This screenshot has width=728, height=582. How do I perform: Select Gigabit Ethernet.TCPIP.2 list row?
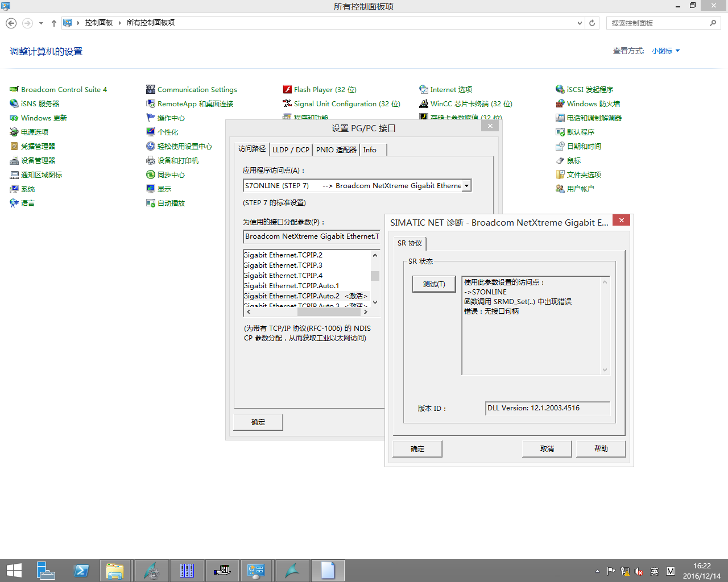tap(307, 255)
